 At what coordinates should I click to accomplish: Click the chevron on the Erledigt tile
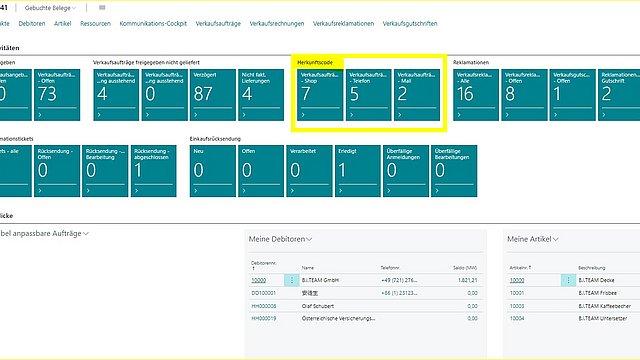point(340,191)
